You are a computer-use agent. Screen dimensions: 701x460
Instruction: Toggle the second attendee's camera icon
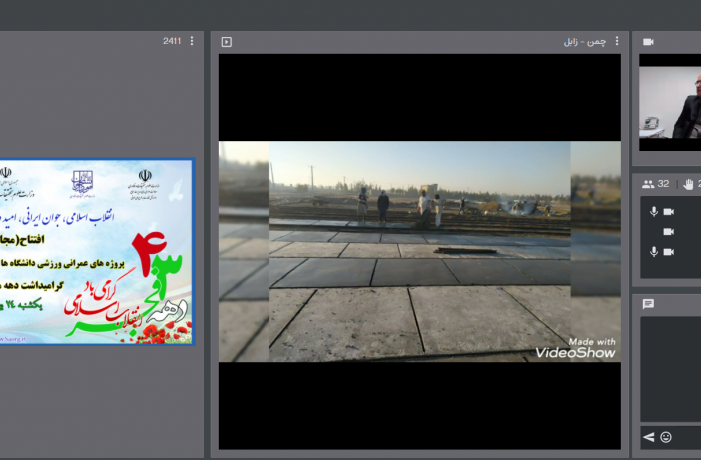click(x=669, y=232)
